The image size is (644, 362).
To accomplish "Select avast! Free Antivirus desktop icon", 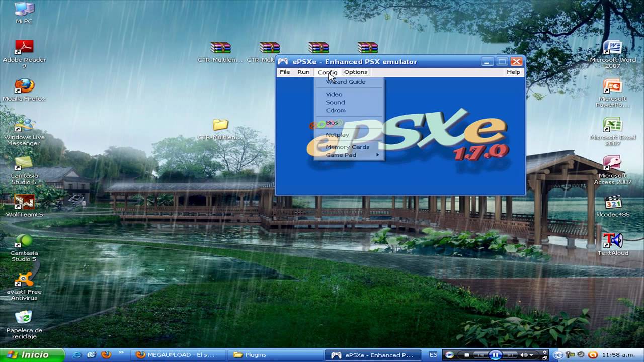I will [x=24, y=286].
